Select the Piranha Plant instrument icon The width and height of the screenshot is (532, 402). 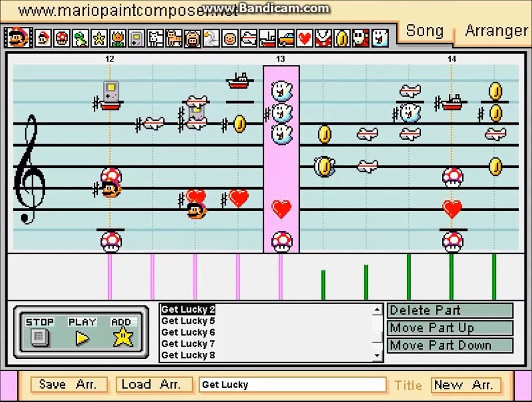tap(323, 38)
